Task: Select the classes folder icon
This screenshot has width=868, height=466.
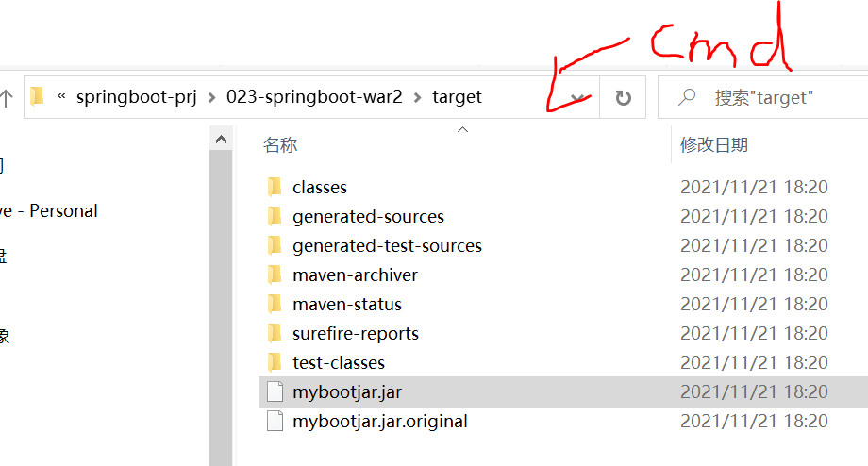Action: pos(275,187)
